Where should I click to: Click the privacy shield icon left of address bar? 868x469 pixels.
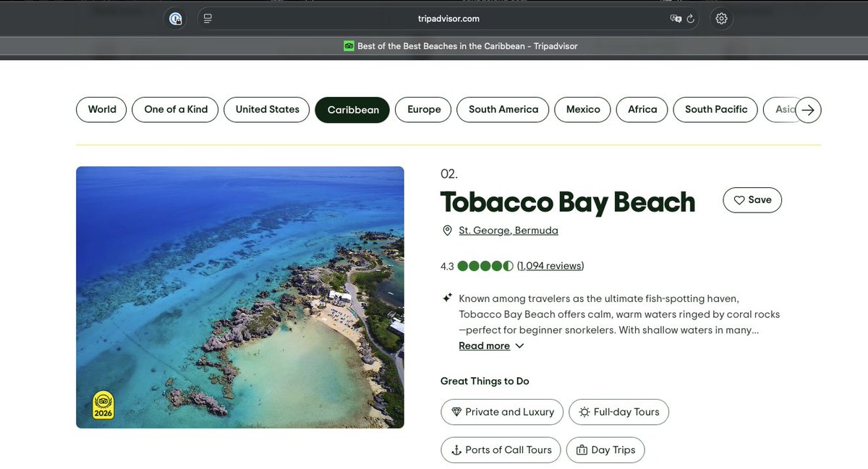(176, 19)
